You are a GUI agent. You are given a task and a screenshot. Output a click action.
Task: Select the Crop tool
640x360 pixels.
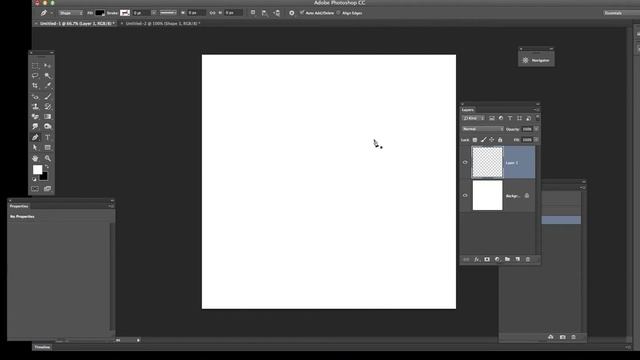[35, 86]
